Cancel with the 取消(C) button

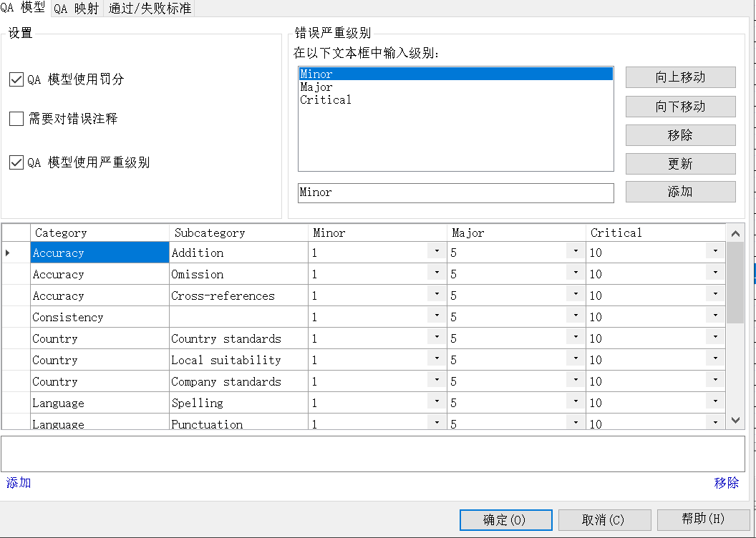604,520
